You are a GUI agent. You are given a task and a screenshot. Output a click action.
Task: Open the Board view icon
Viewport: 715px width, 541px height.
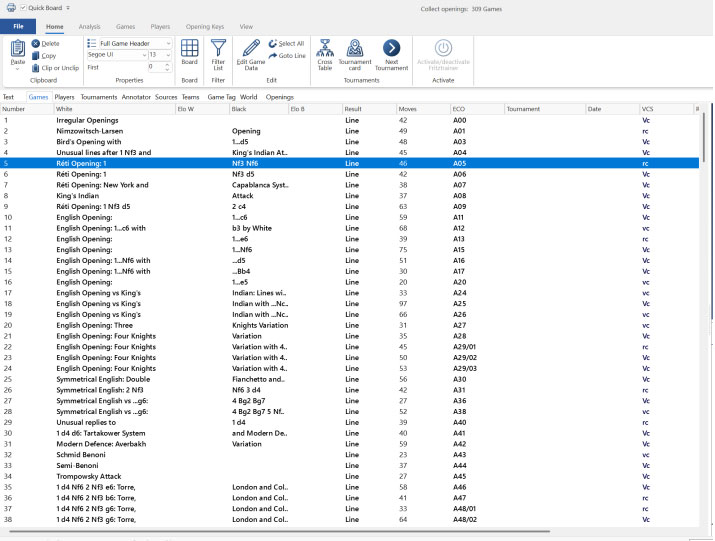click(189, 48)
